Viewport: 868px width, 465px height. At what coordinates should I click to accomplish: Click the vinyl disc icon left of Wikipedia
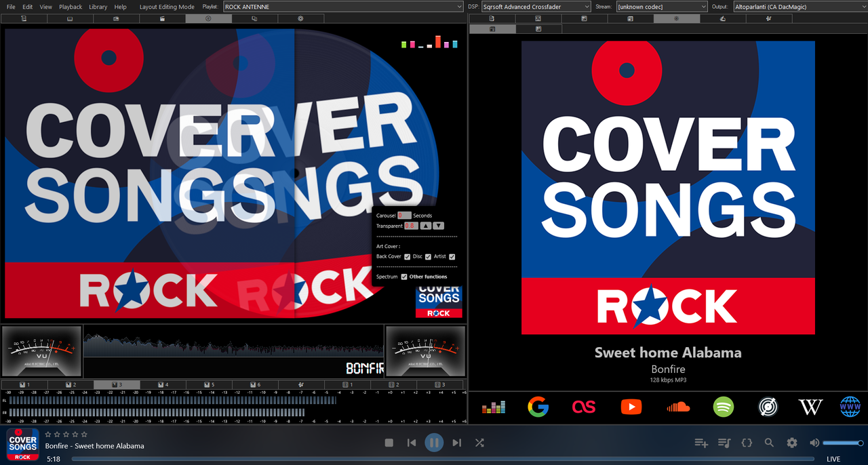pyautogui.click(x=768, y=407)
